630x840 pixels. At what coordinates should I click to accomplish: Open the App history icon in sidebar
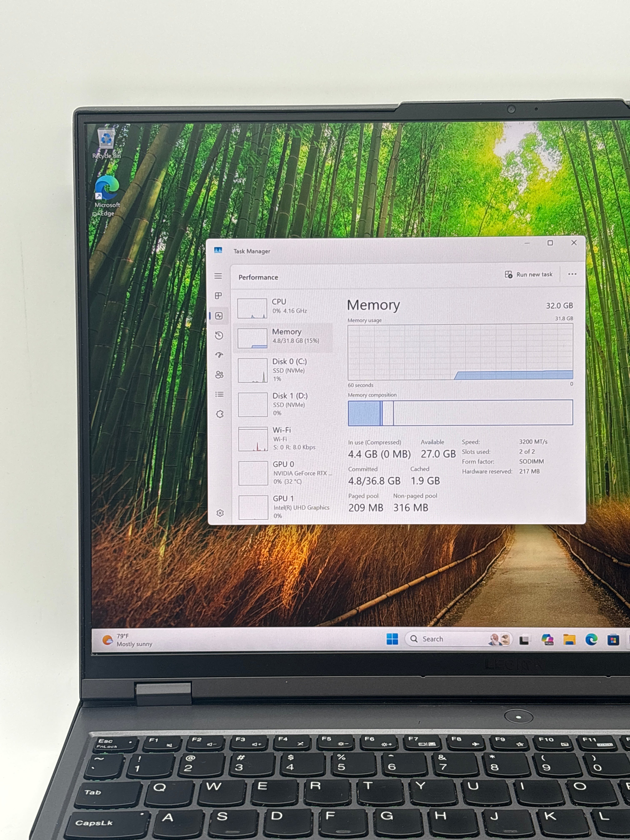219,335
